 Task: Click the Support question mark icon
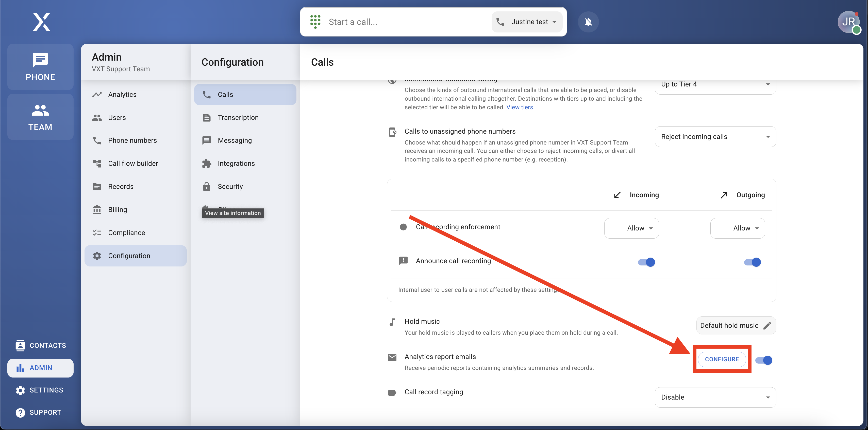tap(20, 413)
